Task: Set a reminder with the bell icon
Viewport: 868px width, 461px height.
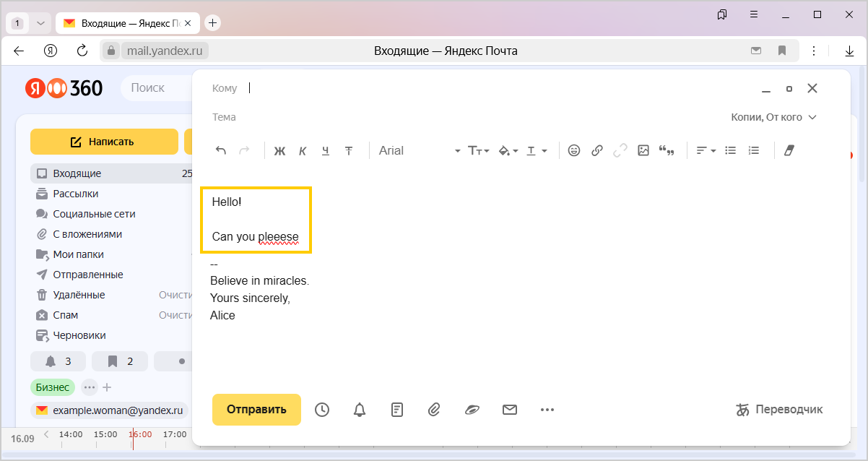Action: (360, 410)
